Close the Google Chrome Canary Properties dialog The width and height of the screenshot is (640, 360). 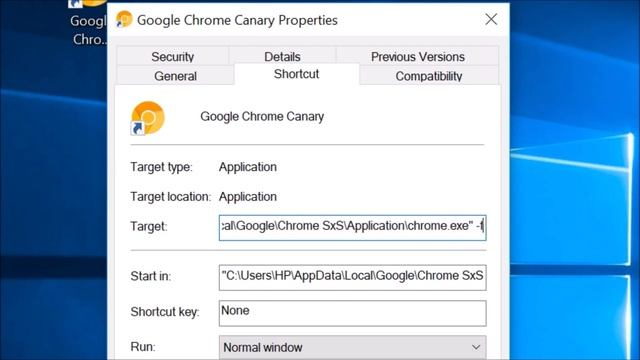491,19
